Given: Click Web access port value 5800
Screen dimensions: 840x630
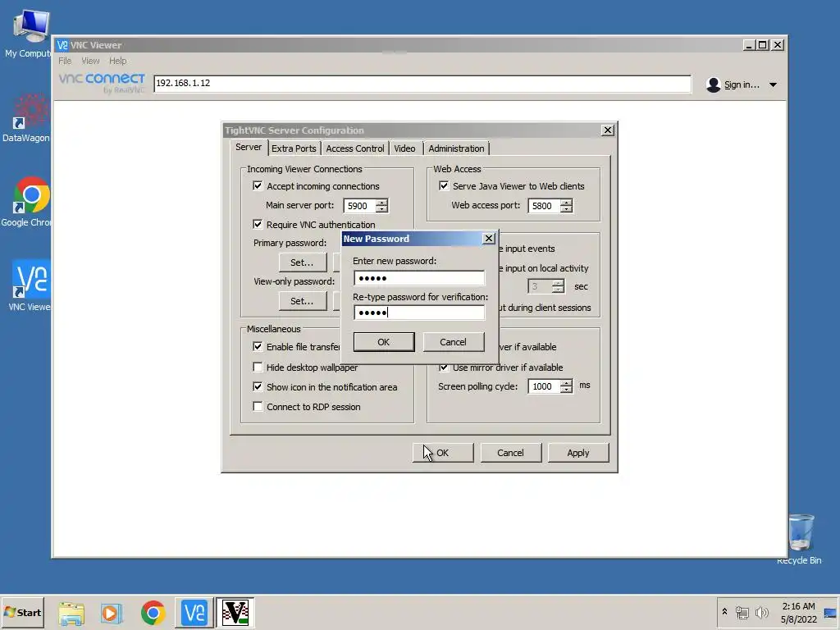Looking at the screenshot, I should (x=545, y=206).
